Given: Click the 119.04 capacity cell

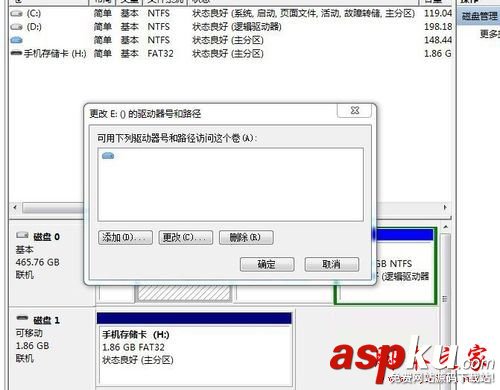Looking at the screenshot, I should tap(438, 14).
